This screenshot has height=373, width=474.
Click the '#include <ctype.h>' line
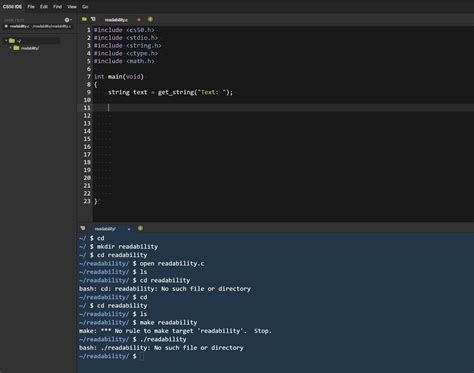126,53
